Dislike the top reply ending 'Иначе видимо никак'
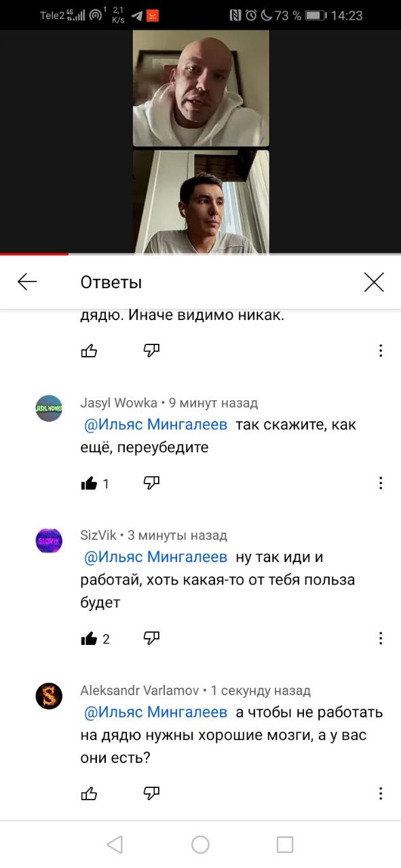This screenshot has width=401, height=868. [151, 350]
